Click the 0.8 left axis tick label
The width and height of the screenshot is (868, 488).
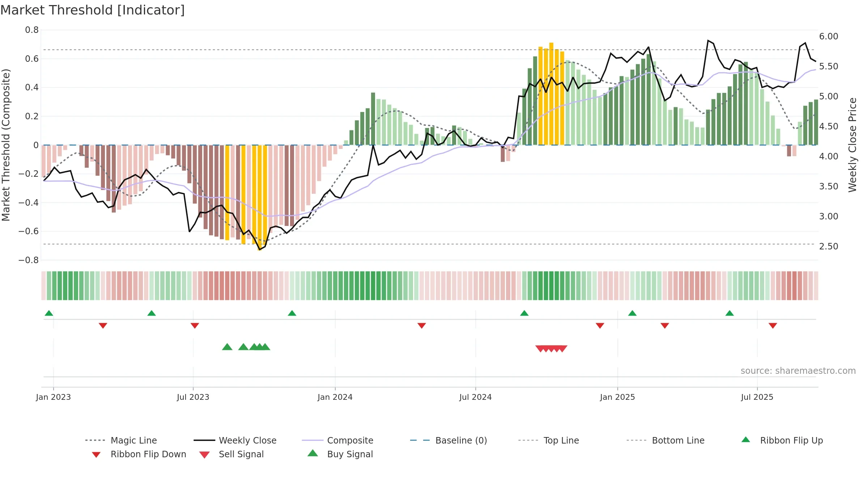[32, 30]
